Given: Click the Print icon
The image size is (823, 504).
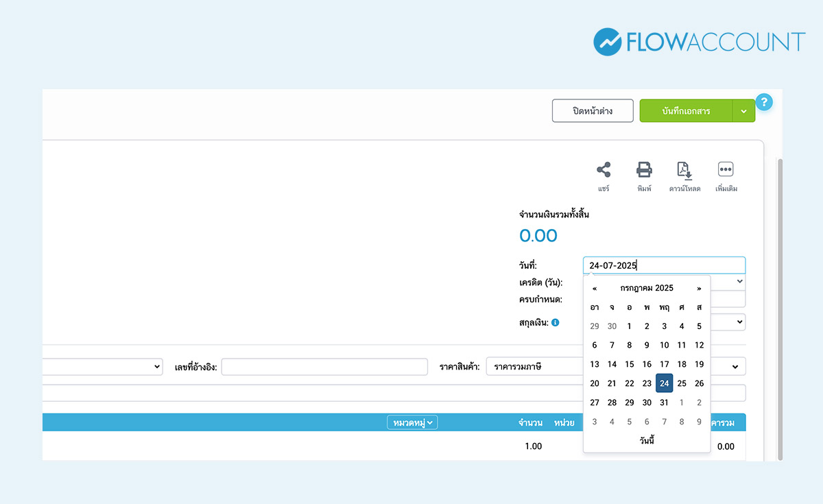Looking at the screenshot, I should [644, 169].
